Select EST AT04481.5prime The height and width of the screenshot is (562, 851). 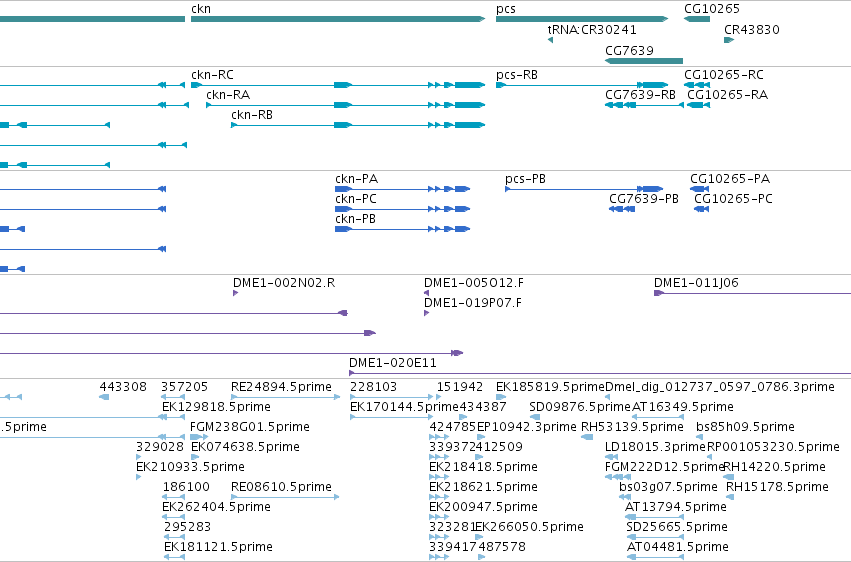678,547
